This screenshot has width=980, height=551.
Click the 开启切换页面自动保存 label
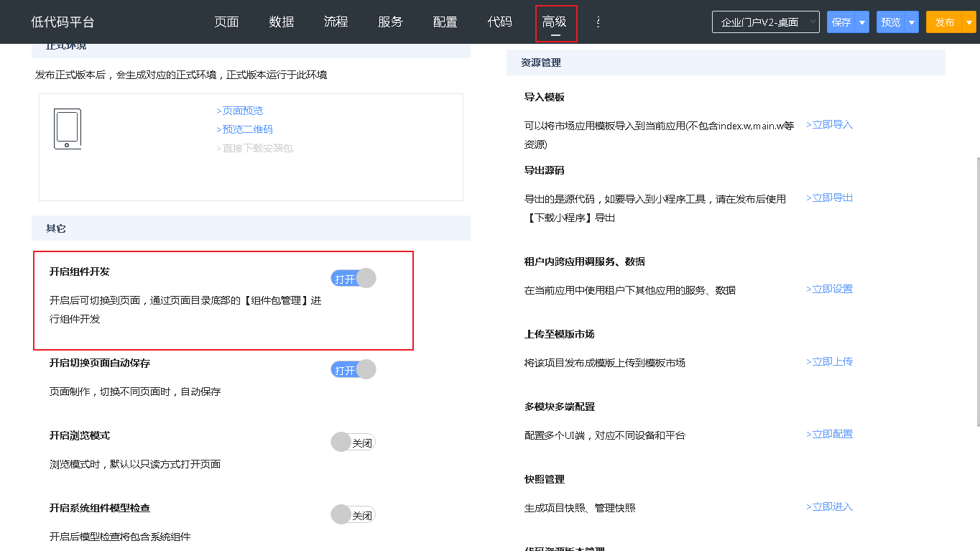pyautogui.click(x=100, y=363)
